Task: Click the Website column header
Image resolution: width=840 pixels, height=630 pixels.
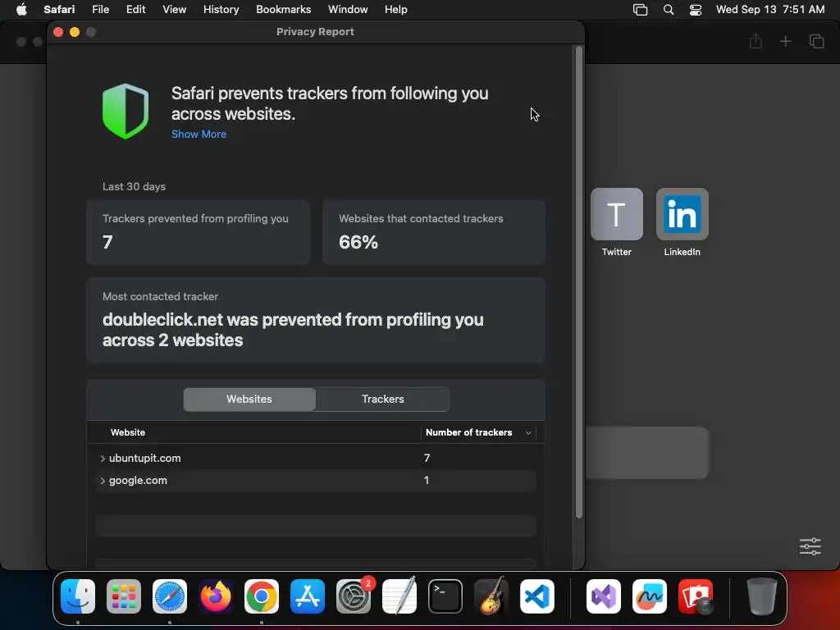Action: pos(127,432)
